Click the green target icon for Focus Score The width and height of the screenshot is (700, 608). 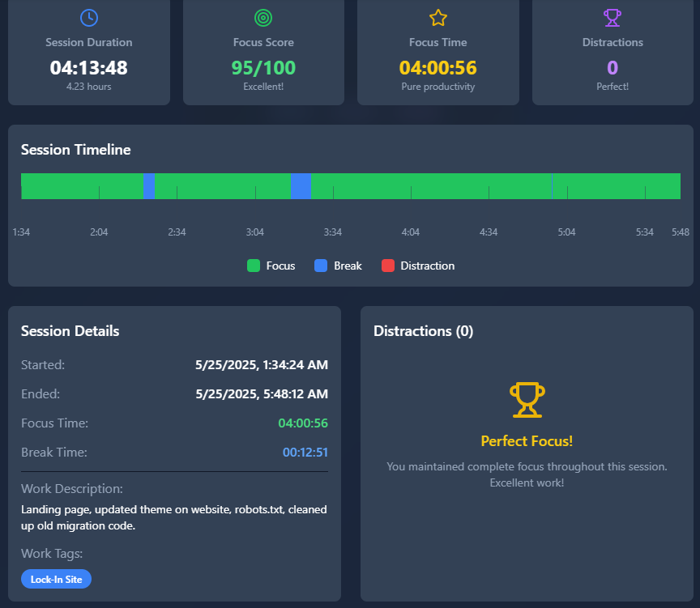click(263, 17)
